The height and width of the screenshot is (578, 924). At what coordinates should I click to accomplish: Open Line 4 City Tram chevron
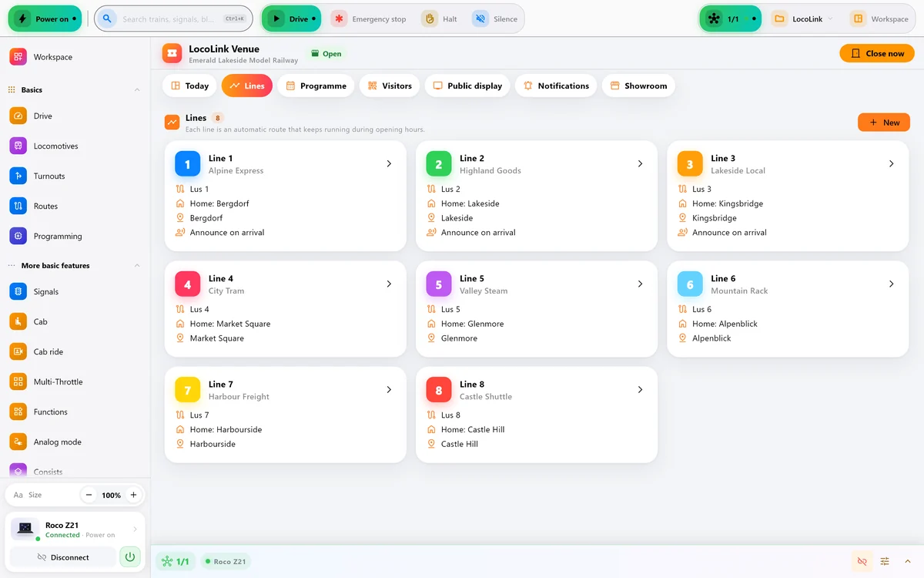coord(389,284)
